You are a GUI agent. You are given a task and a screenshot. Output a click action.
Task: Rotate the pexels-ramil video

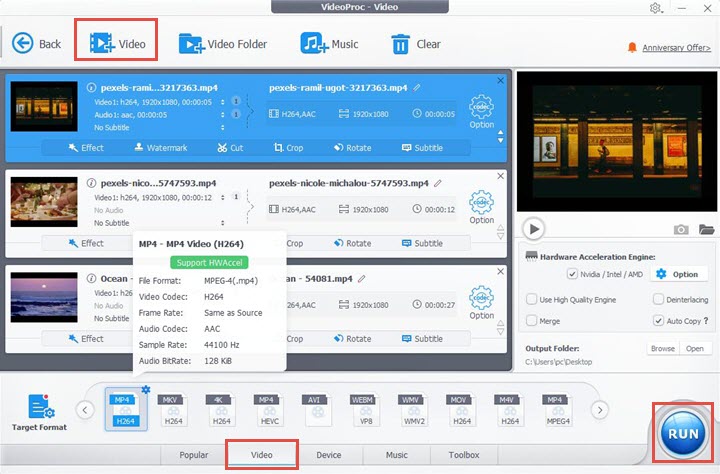point(352,148)
